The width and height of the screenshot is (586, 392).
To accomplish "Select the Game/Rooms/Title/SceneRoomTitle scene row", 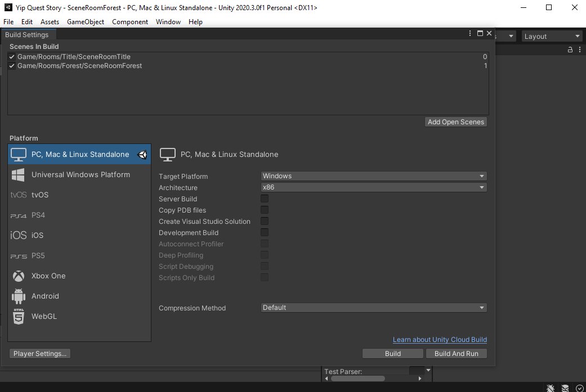I will pos(248,57).
